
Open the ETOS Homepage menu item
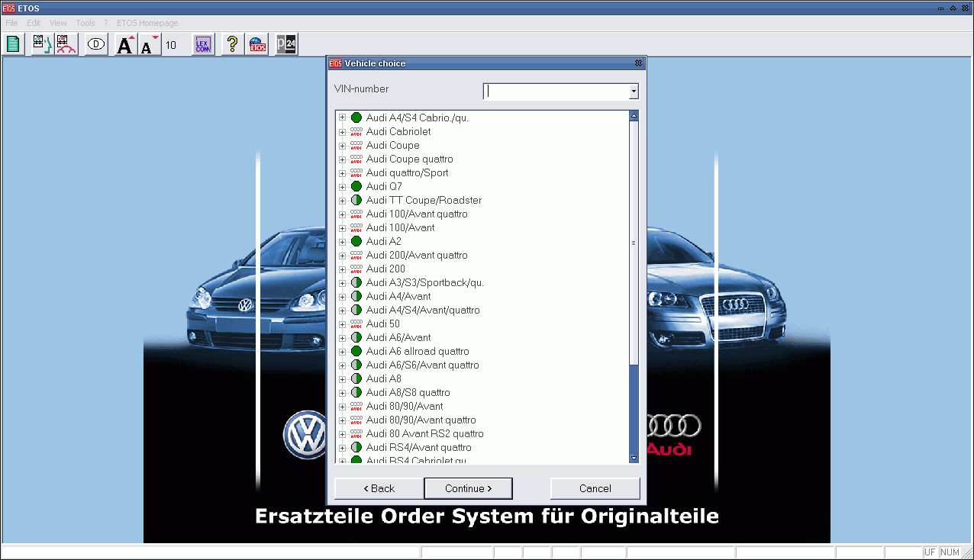pos(147,23)
